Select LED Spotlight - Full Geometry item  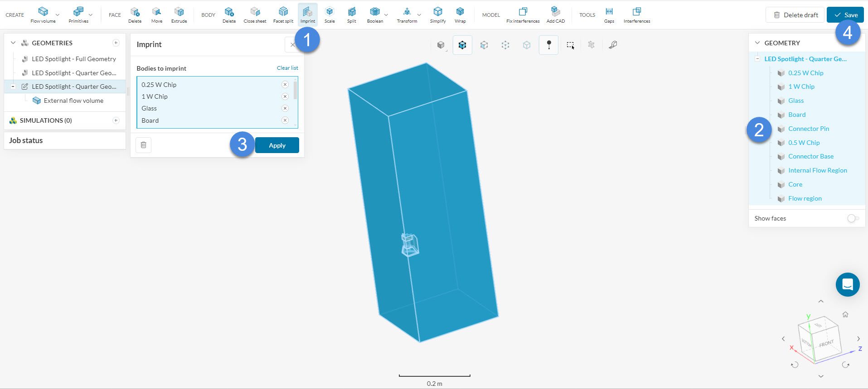(73, 59)
